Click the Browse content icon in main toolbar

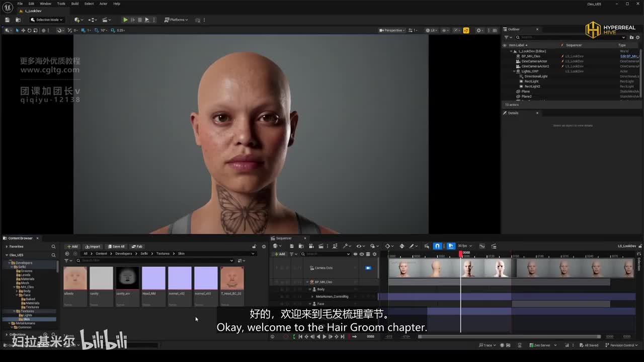(x=18, y=20)
